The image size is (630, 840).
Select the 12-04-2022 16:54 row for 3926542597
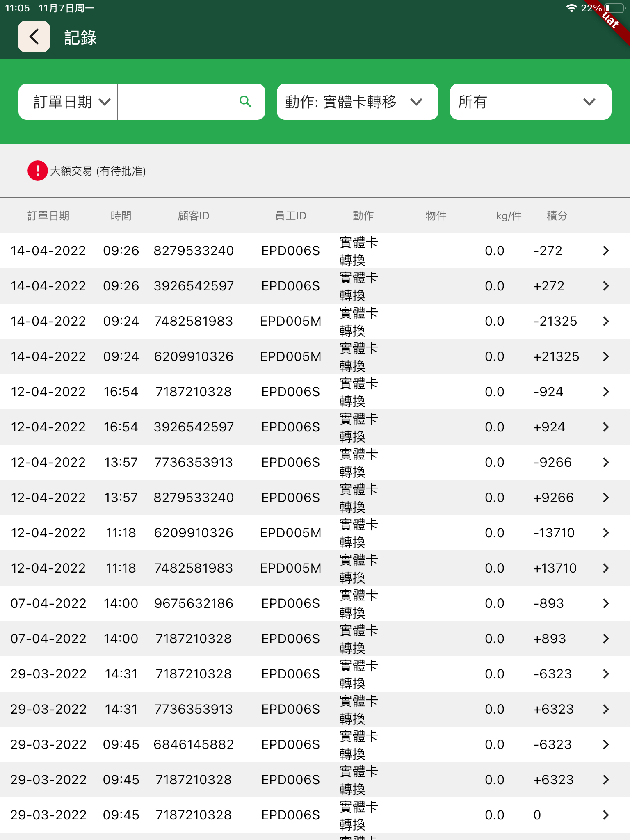[194, 427]
